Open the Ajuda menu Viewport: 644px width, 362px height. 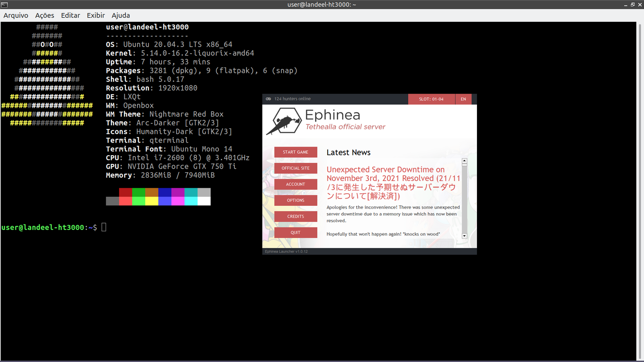tap(121, 15)
